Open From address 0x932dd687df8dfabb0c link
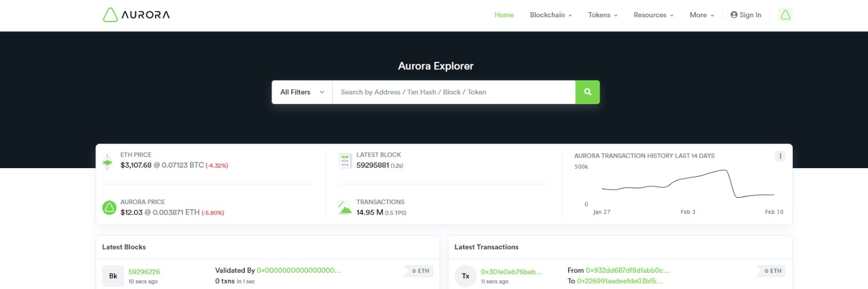The image size is (868, 289). click(628, 270)
